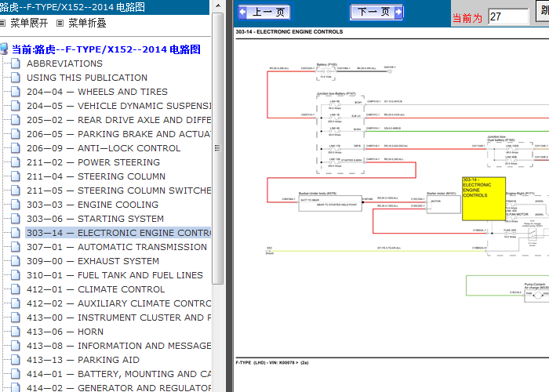Select 303-06 STARTING SYSTEM
Viewport: 549px width, 392px height.
coord(95,219)
